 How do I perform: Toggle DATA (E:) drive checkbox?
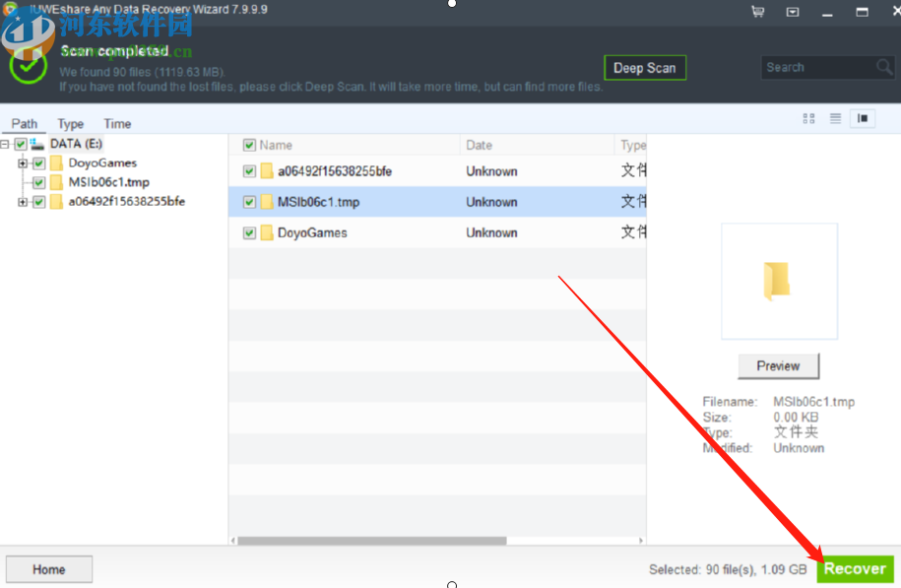click(x=21, y=144)
